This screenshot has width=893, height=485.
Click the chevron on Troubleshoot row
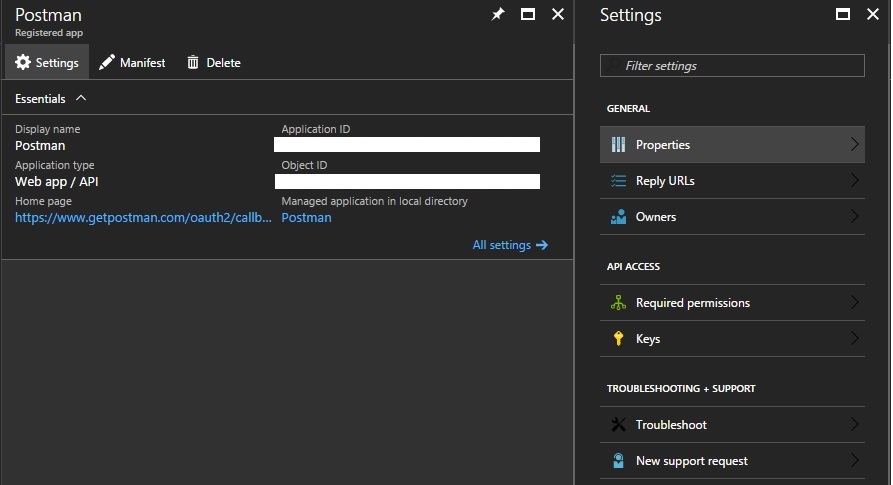854,424
